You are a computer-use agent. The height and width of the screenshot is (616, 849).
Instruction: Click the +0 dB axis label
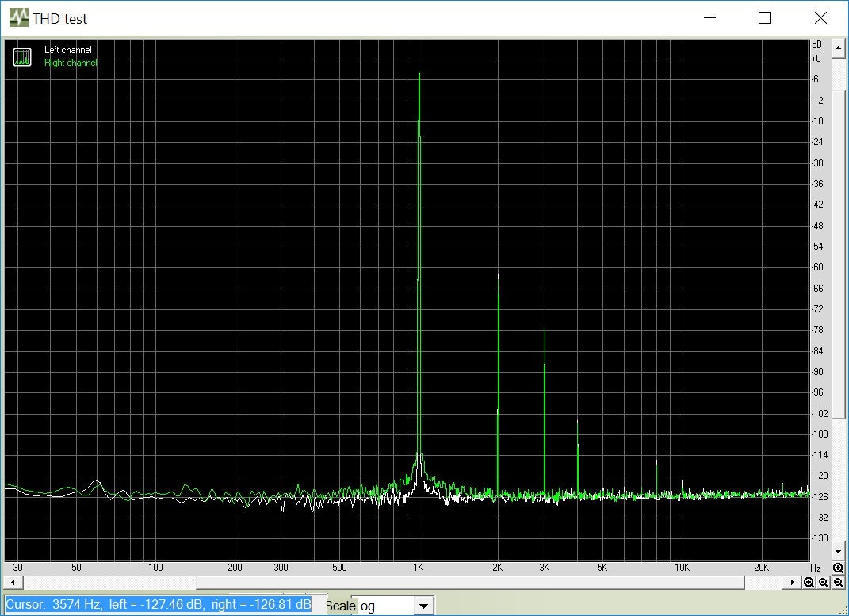[816, 59]
